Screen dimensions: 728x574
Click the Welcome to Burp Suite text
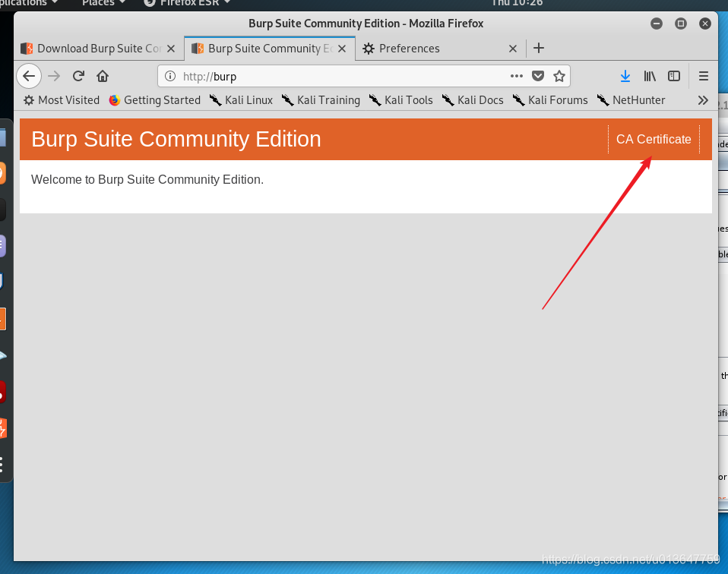[x=147, y=180]
